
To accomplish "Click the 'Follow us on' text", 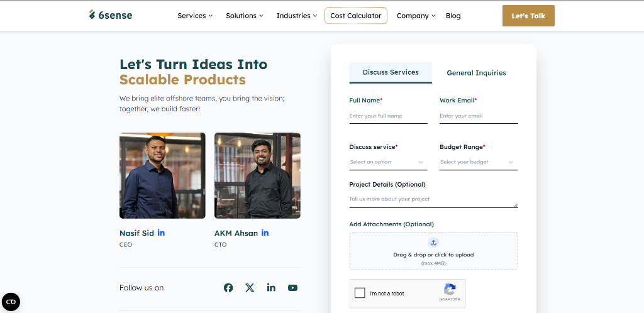I will click(142, 288).
